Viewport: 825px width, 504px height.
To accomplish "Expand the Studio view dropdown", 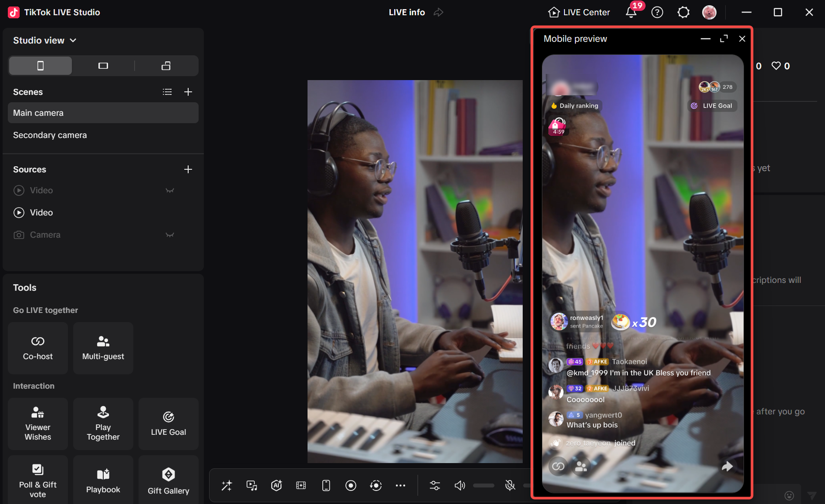I will pyautogui.click(x=73, y=40).
